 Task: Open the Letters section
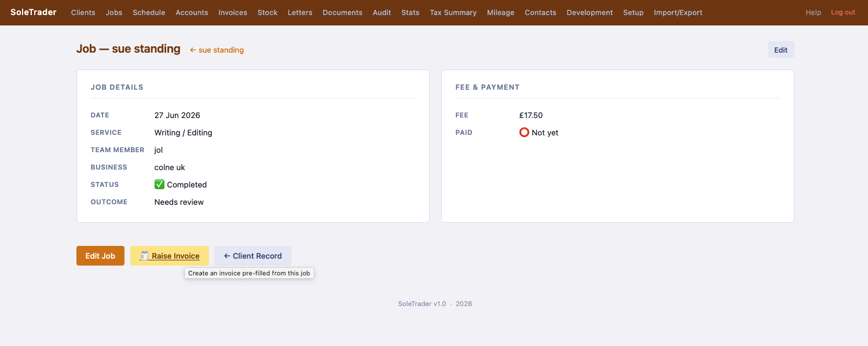[300, 13]
